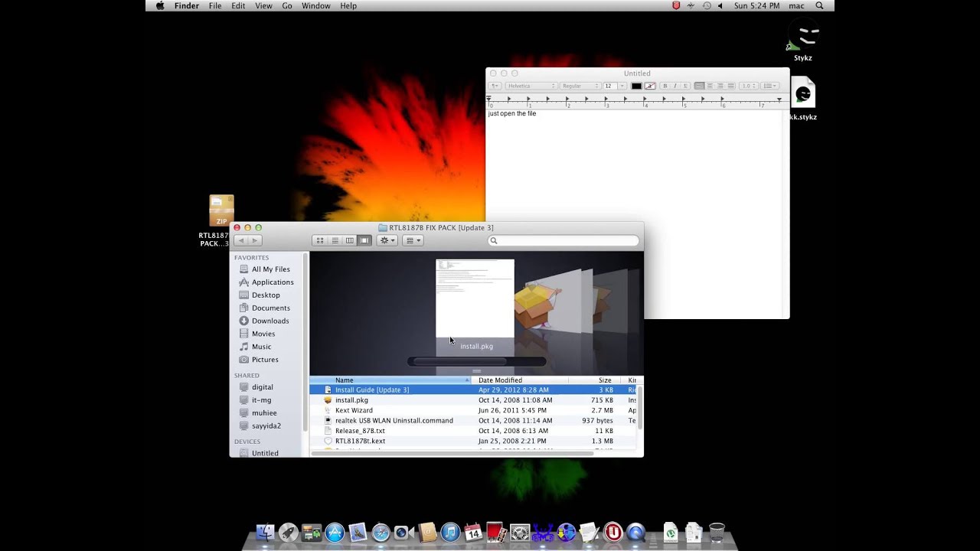Open the black text color swatch
Screen dimensions: 980x551
click(x=636, y=86)
